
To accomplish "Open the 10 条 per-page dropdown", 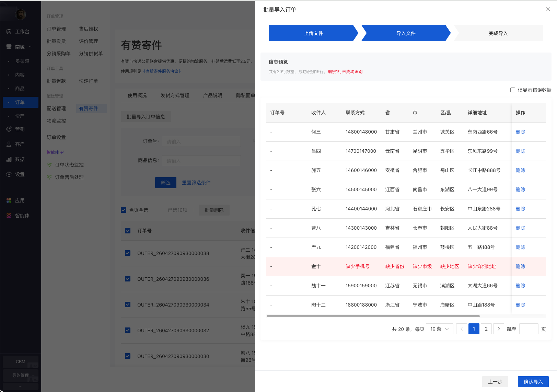I will tap(439, 329).
